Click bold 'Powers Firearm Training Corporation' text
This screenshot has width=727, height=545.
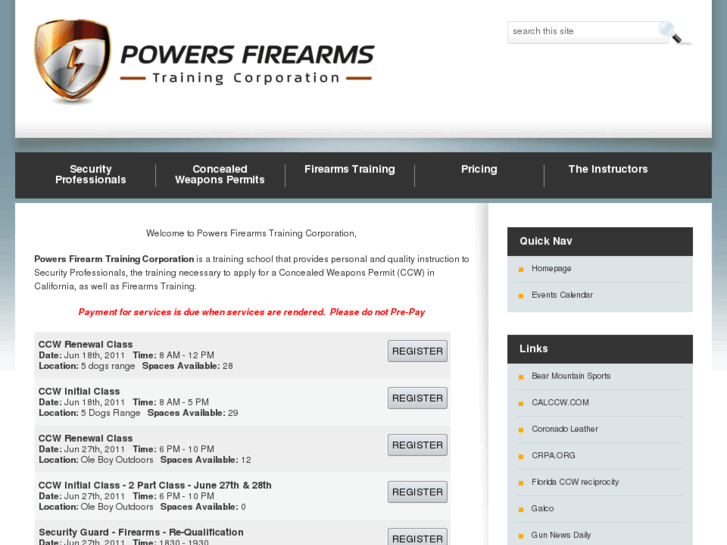pyautogui.click(x=114, y=259)
